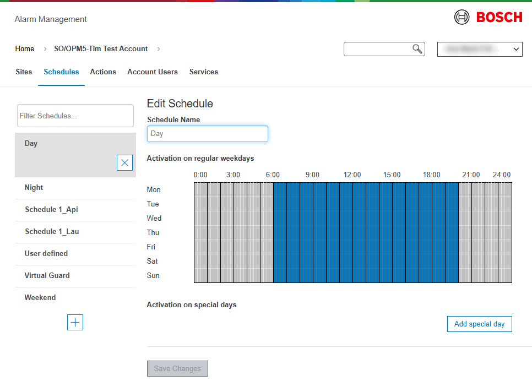Click breadcrumb arrow after Home

45,49
